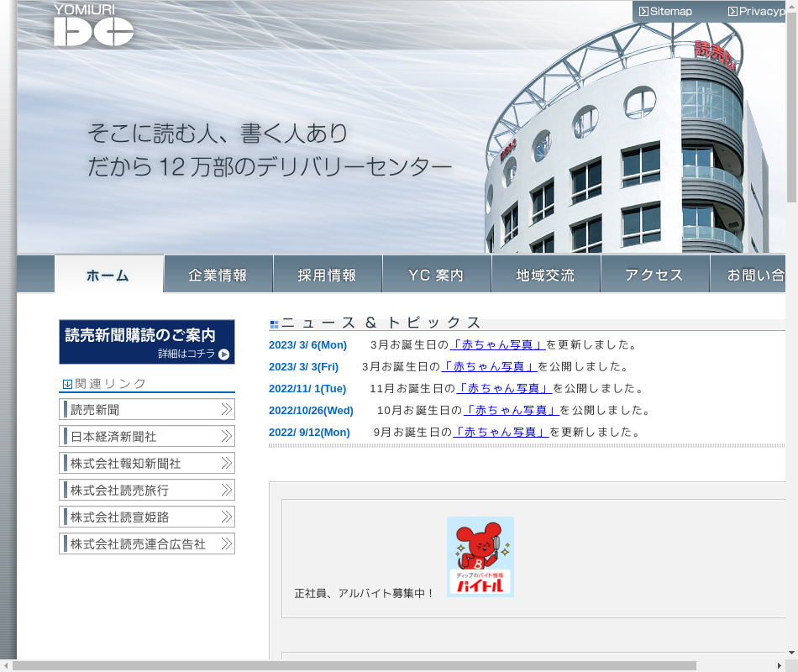The height and width of the screenshot is (672, 798).
Task: Click the chevron arrow on 日本経済新聞社 row
Action: (227, 436)
